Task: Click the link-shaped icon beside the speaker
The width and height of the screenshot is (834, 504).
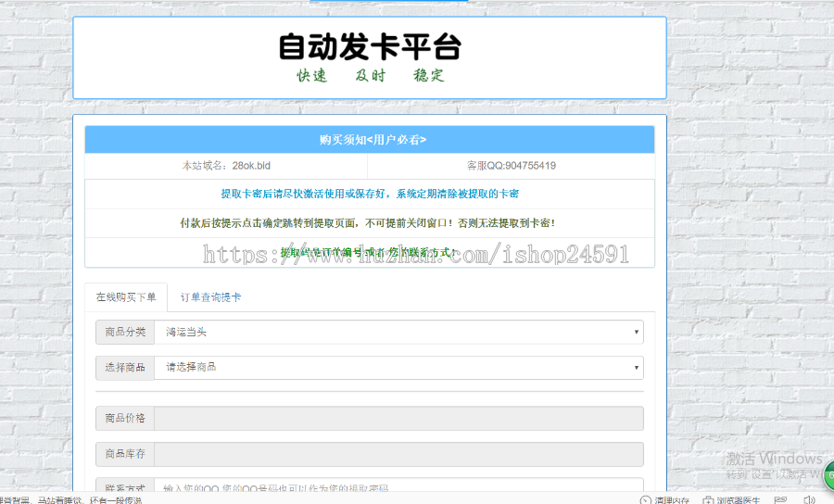Action: click(780, 499)
